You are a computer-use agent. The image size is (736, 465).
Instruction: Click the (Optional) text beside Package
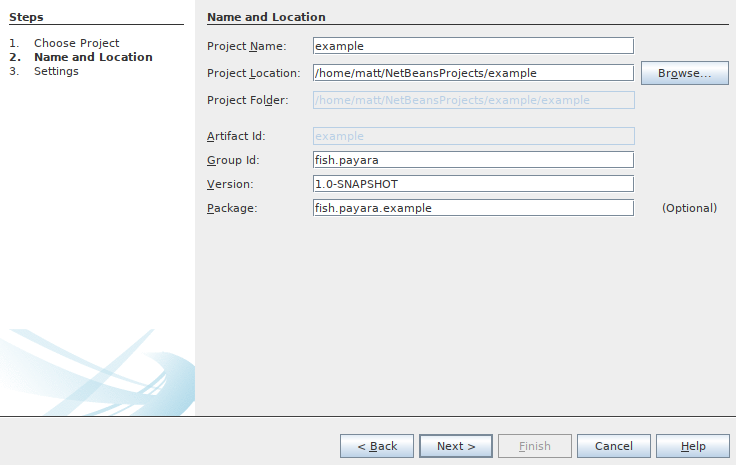coord(689,208)
